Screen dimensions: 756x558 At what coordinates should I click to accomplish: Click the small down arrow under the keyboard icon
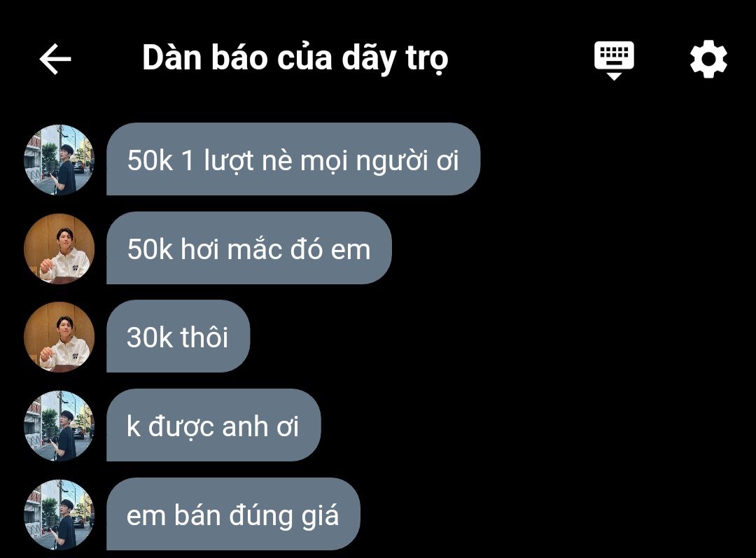point(614,77)
